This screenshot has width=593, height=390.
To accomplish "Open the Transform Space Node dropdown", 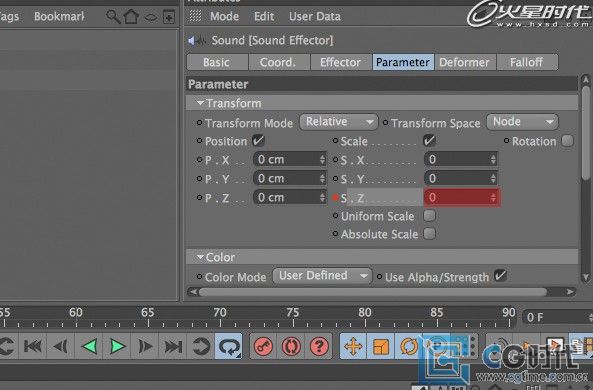I will [522, 122].
